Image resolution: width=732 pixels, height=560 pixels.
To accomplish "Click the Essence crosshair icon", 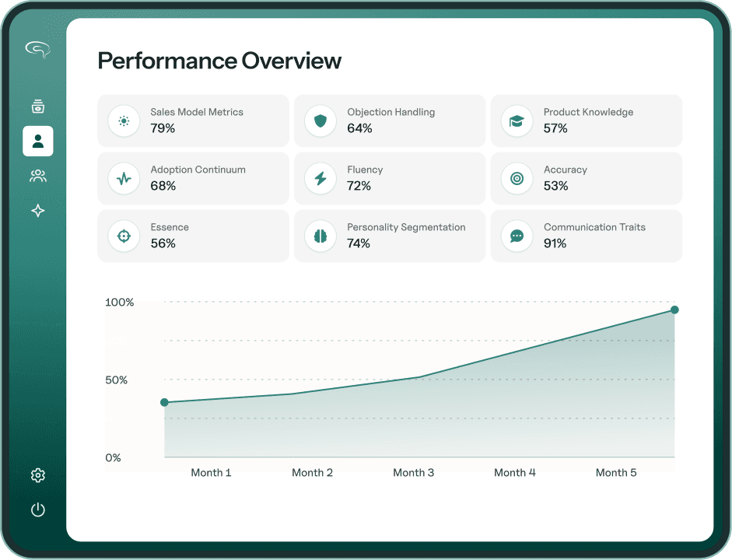I will (x=124, y=236).
